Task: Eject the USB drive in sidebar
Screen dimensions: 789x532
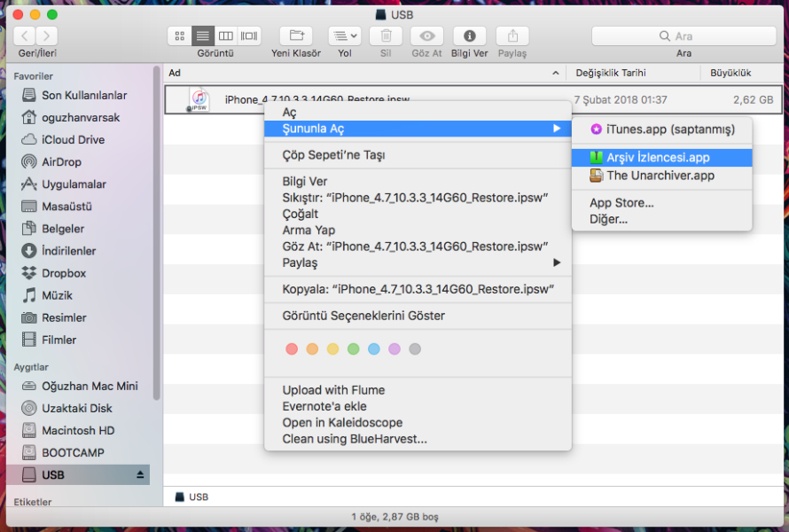Action: pyautogui.click(x=139, y=475)
